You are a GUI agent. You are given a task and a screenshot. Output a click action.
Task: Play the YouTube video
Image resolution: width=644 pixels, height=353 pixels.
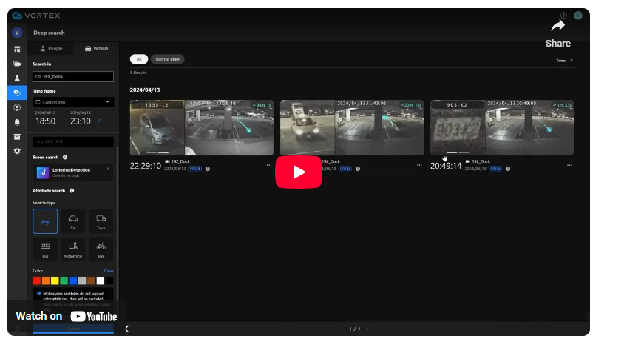click(299, 172)
